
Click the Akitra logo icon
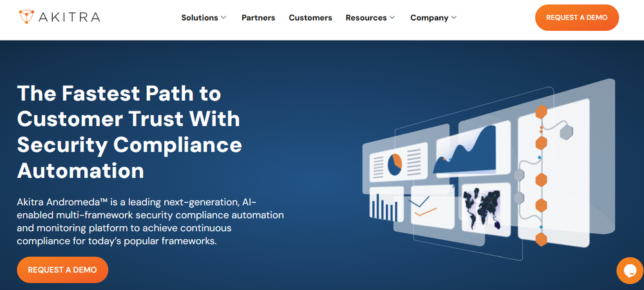pos(26,17)
